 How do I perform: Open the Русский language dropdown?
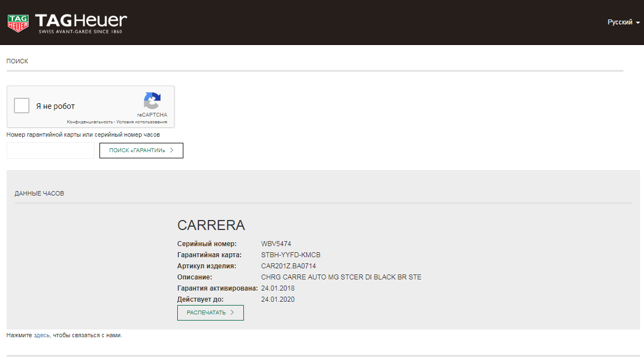(623, 22)
